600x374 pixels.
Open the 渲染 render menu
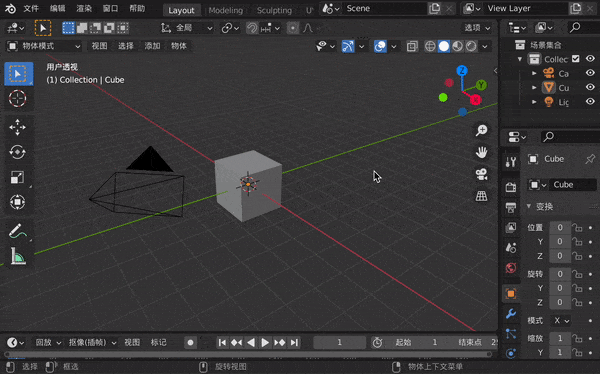(84, 8)
